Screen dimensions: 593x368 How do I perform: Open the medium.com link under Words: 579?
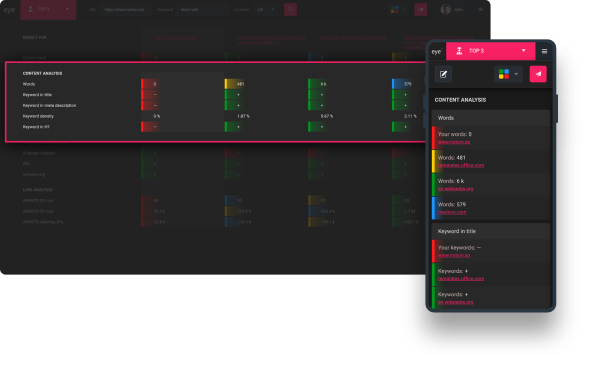click(452, 212)
